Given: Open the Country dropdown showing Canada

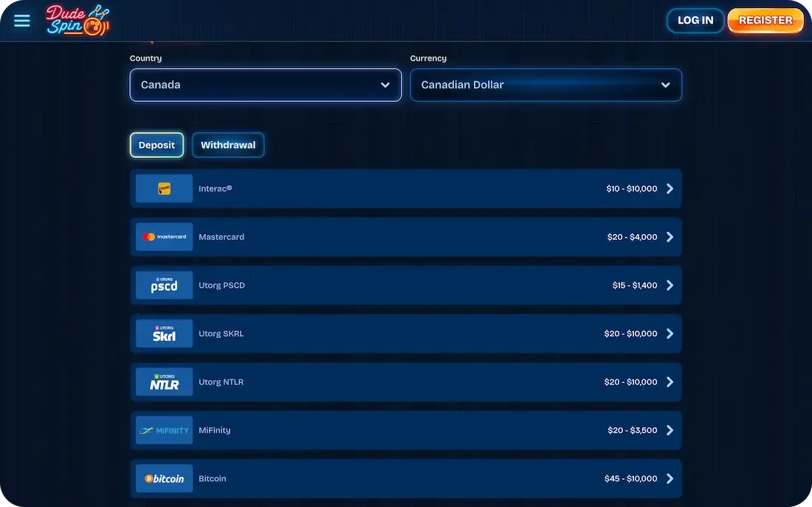Looking at the screenshot, I should coord(265,84).
